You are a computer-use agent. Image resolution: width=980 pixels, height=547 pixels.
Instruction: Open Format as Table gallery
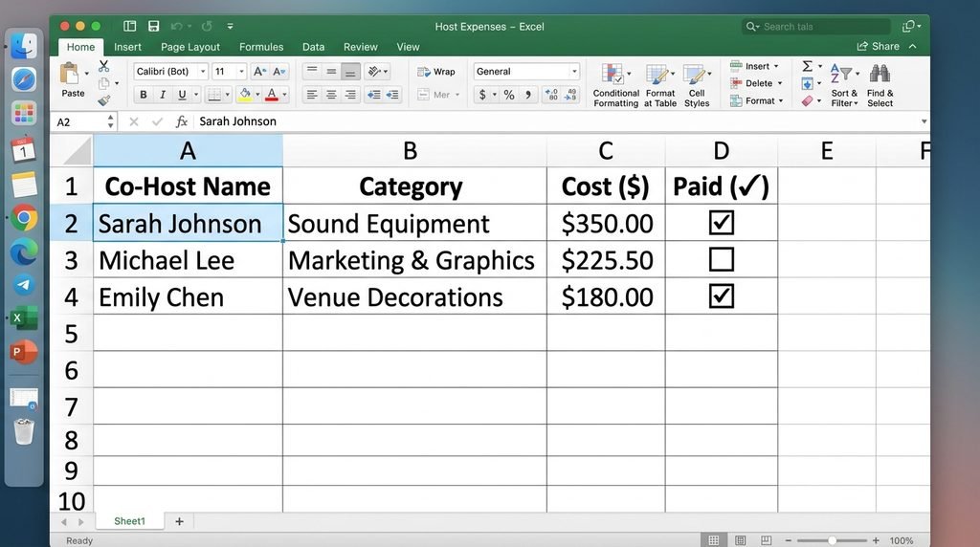[660, 85]
